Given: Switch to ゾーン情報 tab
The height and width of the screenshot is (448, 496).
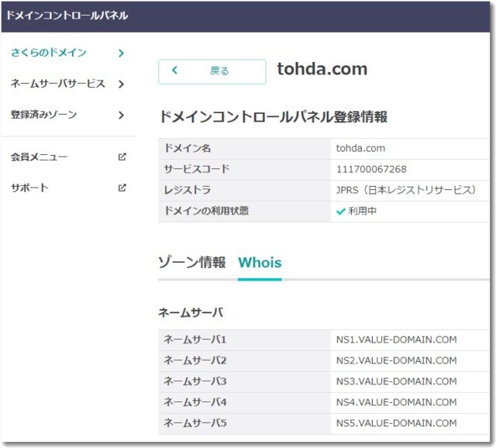Looking at the screenshot, I should pyautogui.click(x=192, y=263).
